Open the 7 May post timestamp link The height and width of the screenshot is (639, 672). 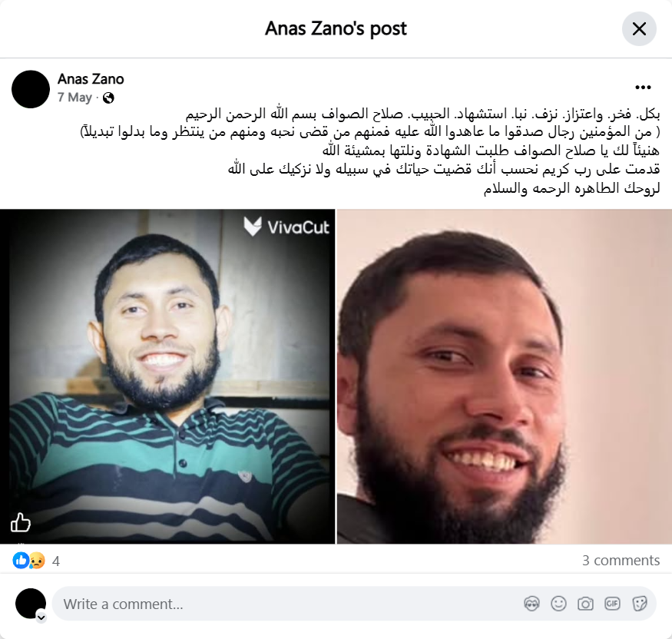click(x=74, y=98)
